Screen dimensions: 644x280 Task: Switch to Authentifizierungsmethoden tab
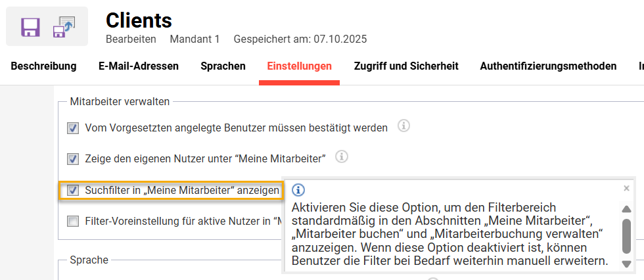click(x=548, y=66)
